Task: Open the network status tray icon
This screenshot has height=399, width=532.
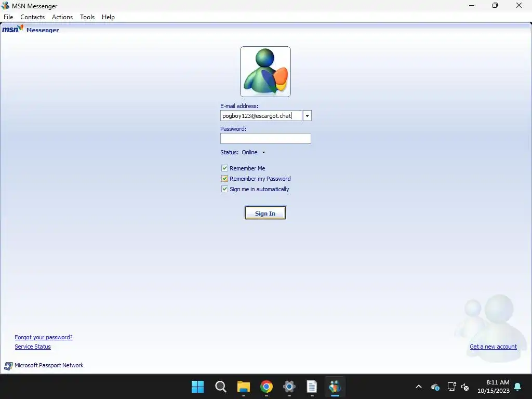Action: pyautogui.click(x=451, y=387)
